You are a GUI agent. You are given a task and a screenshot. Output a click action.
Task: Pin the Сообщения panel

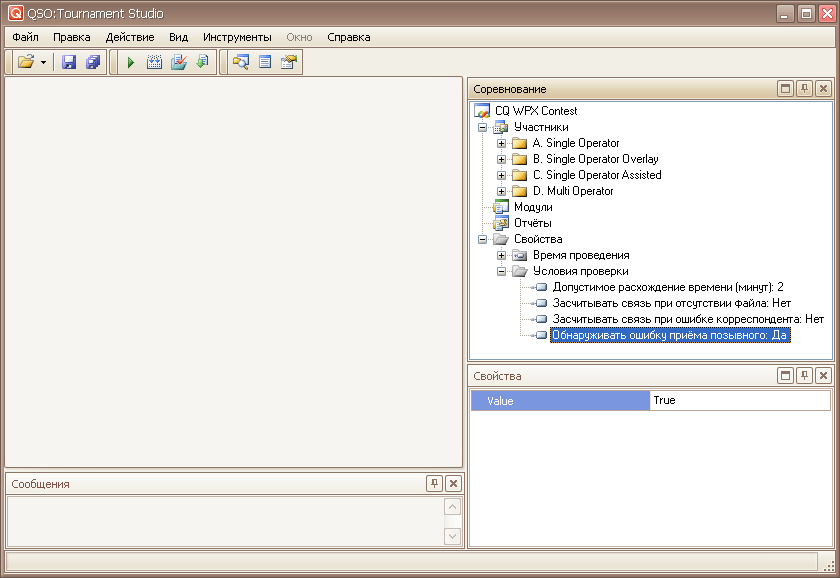434,484
